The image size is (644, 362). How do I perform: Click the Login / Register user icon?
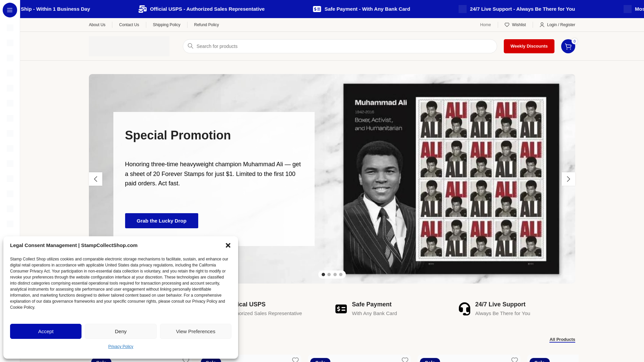542,25
